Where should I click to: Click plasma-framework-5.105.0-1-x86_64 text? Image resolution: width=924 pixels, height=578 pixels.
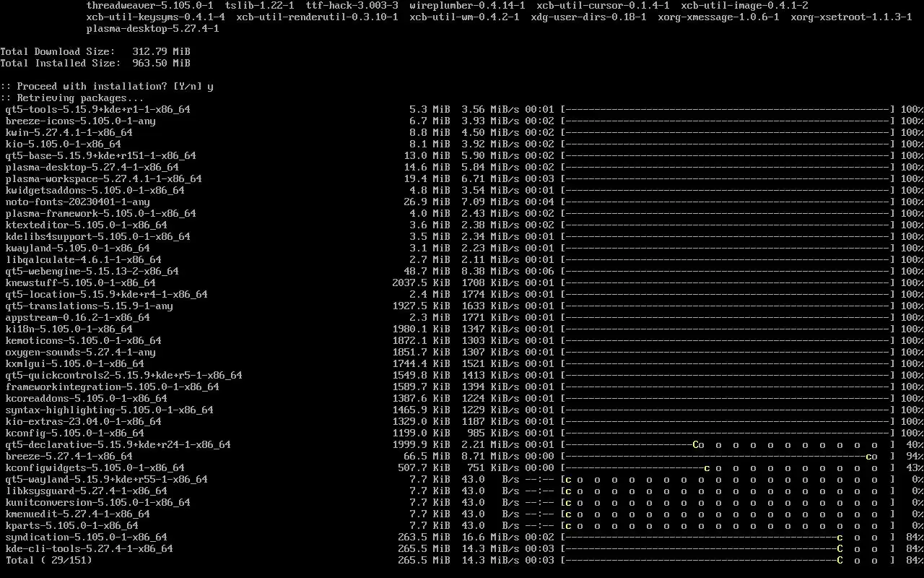click(x=101, y=213)
